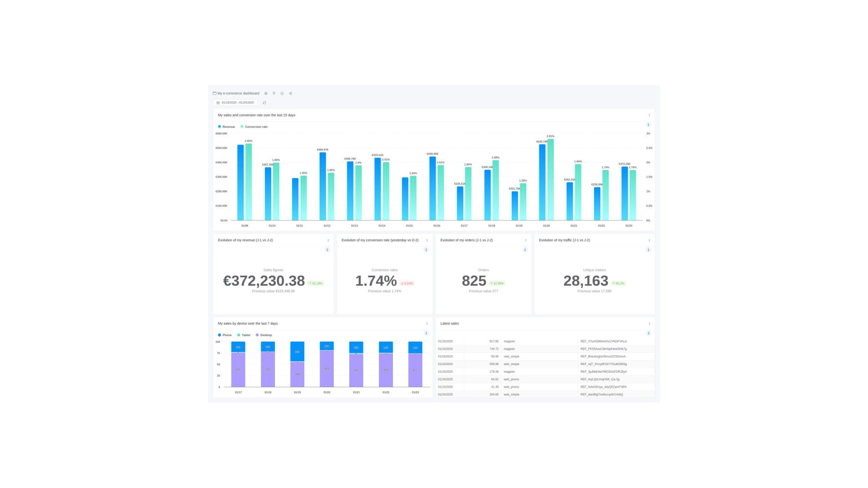Open the sales chart options kebab menu
The height and width of the screenshot is (488, 868).
click(x=650, y=115)
